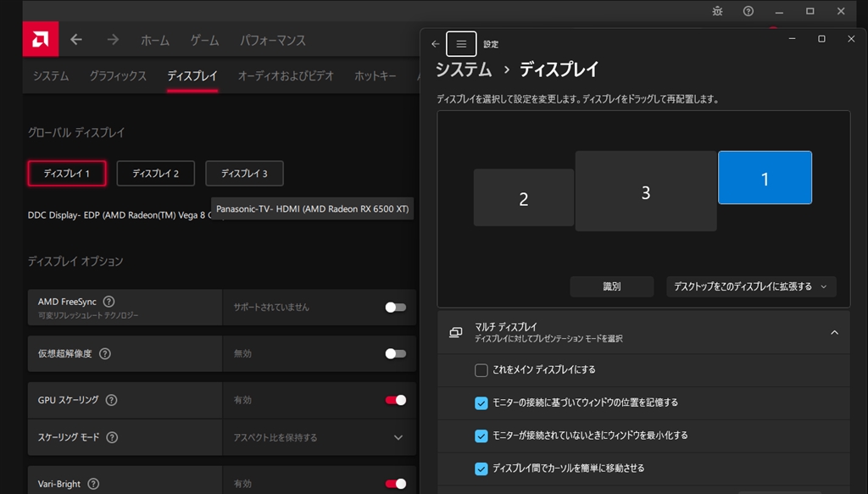This screenshot has height=494, width=868.
Task: Select the ディスプレイ tab
Action: click(192, 75)
